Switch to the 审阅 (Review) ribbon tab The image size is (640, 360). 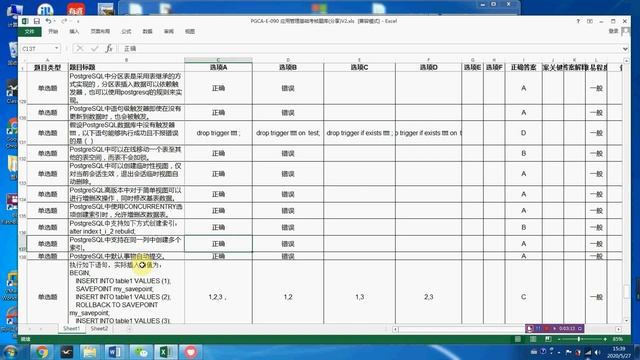point(169,31)
